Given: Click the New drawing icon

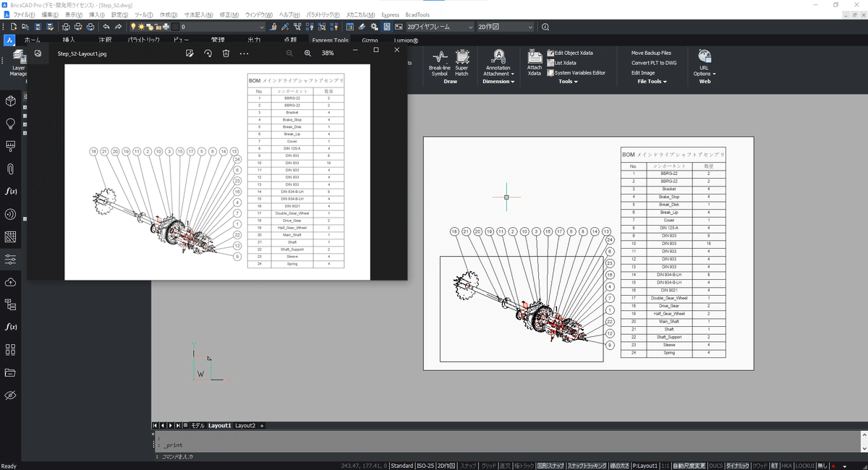Looking at the screenshot, I should [x=14, y=27].
